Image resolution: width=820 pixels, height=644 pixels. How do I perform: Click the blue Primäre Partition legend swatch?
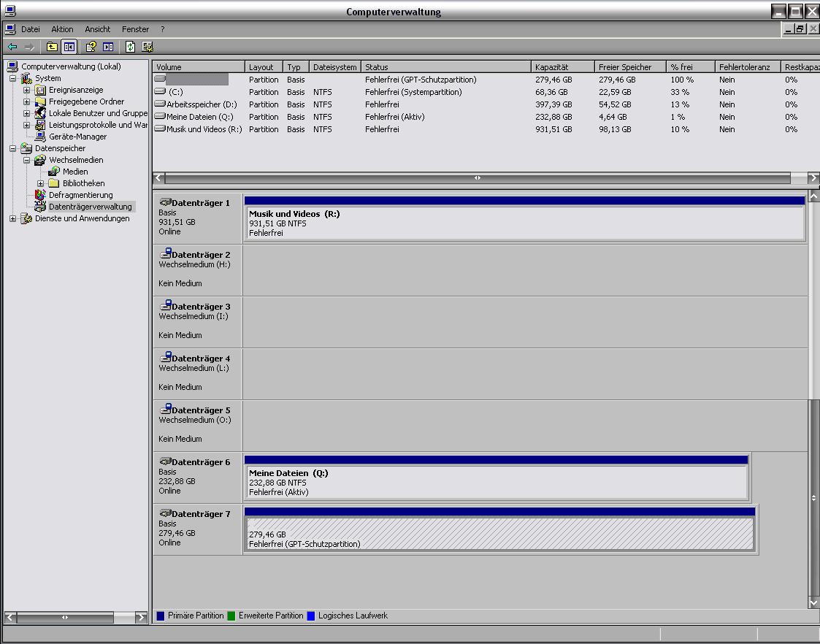click(161, 616)
